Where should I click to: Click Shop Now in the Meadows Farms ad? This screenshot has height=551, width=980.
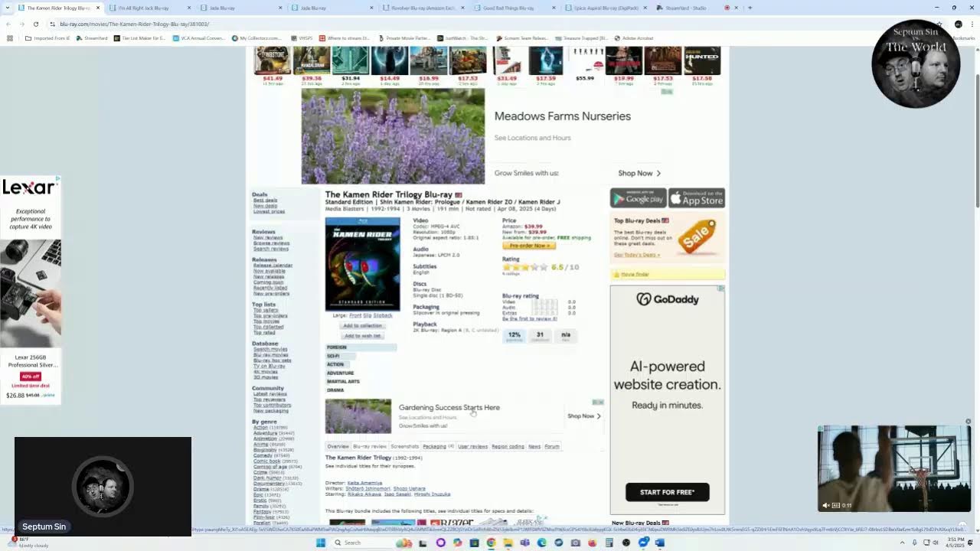pyautogui.click(x=639, y=173)
